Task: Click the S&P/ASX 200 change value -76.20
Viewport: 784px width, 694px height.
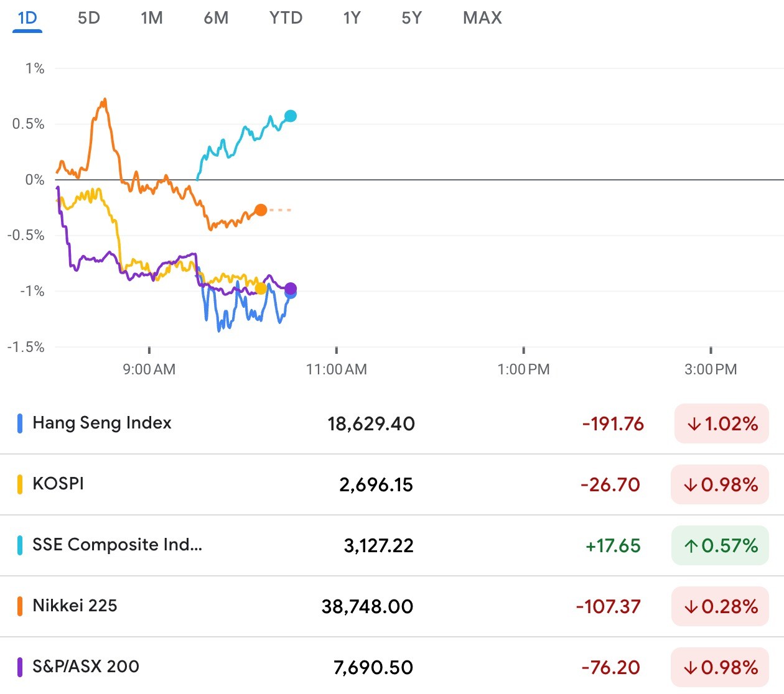Action: click(610, 668)
